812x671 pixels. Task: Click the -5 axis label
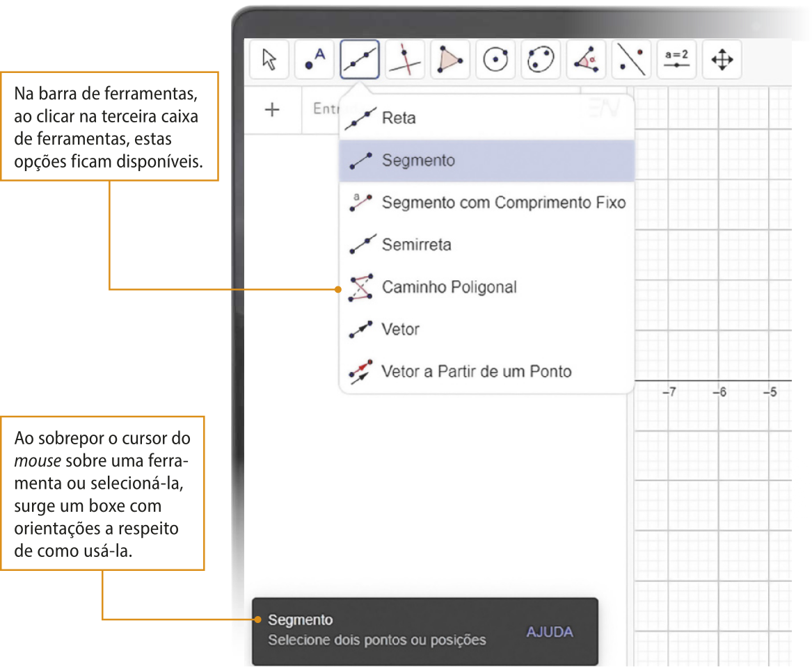[770, 391]
